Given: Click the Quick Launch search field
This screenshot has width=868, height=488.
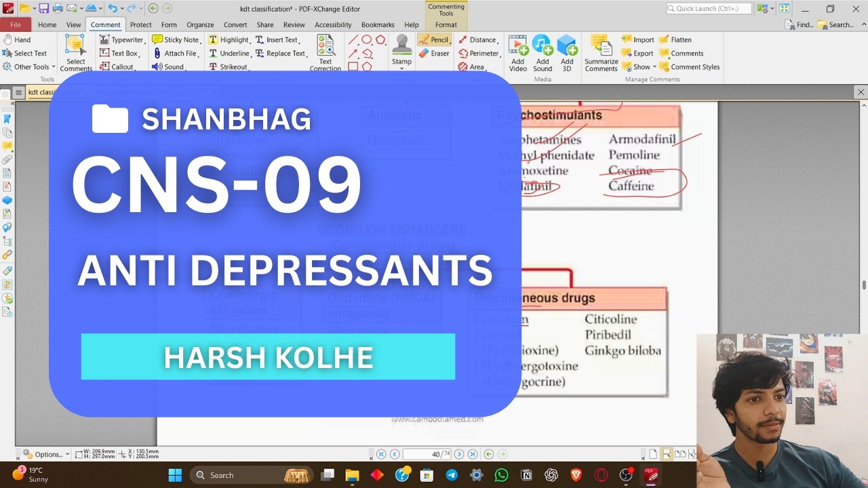Looking at the screenshot, I should point(709,9).
